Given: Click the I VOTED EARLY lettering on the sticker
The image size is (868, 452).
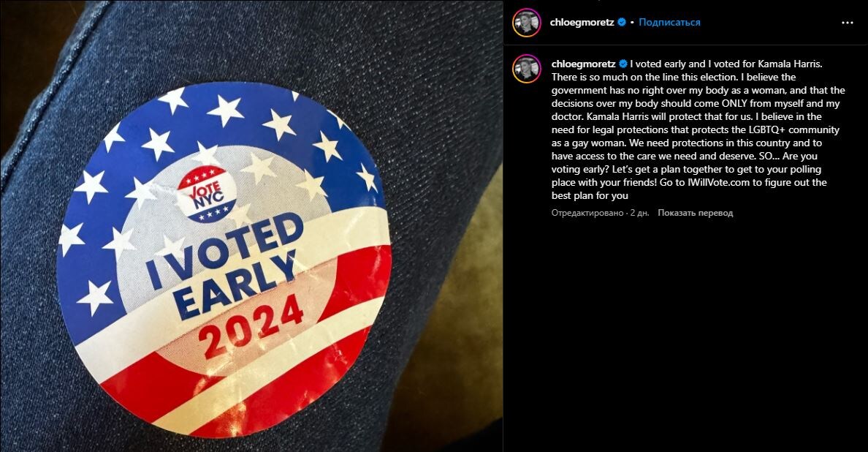Looking at the screenshot, I should click(x=224, y=266).
